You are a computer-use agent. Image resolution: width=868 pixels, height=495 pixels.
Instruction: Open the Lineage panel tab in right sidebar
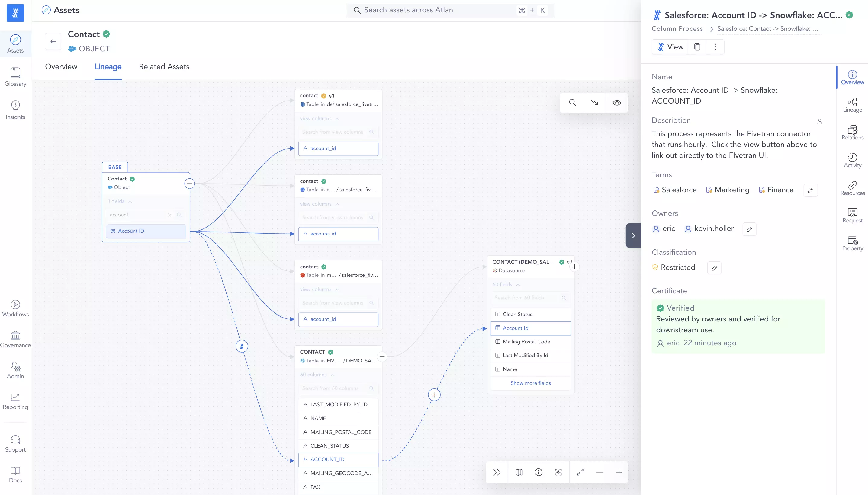point(852,105)
